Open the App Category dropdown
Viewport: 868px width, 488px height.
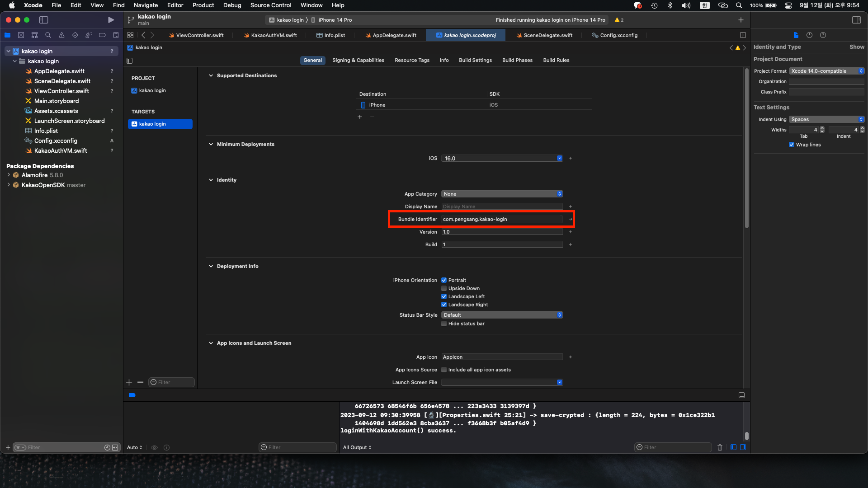coord(502,194)
